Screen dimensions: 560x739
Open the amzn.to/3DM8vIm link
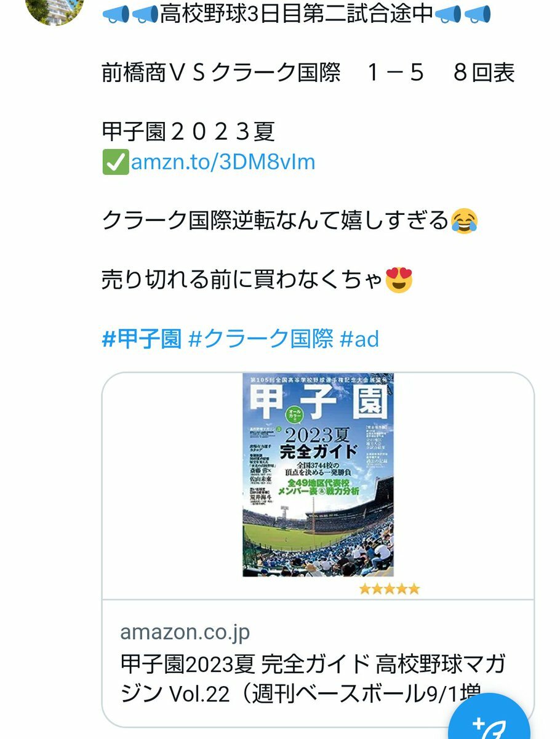tap(223, 162)
